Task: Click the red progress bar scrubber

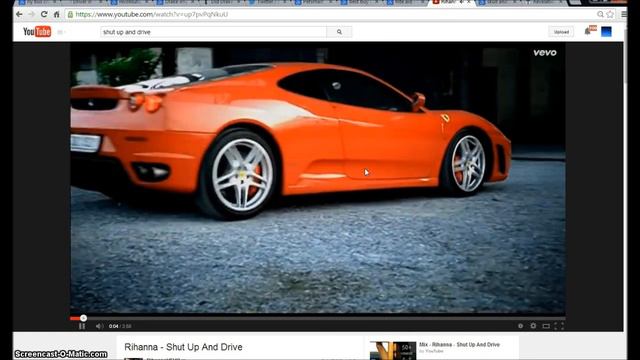Action: (83, 318)
